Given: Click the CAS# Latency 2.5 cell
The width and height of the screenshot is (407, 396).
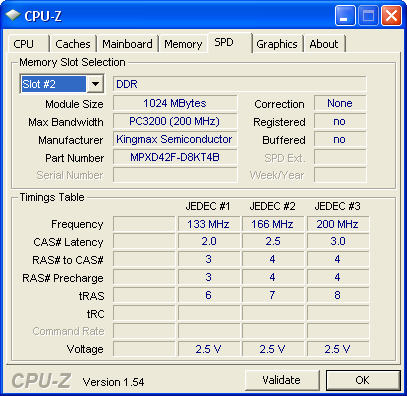Looking at the screenshot, I should 273,241.
